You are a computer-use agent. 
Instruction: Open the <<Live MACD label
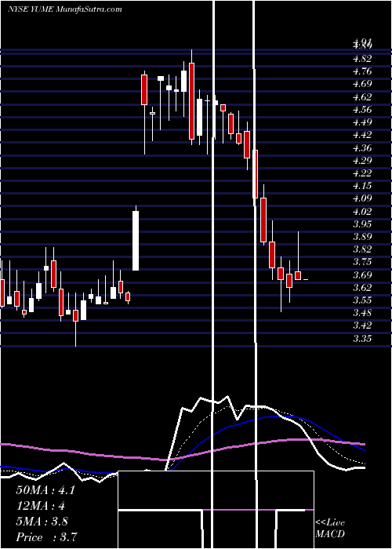point(330,529)
